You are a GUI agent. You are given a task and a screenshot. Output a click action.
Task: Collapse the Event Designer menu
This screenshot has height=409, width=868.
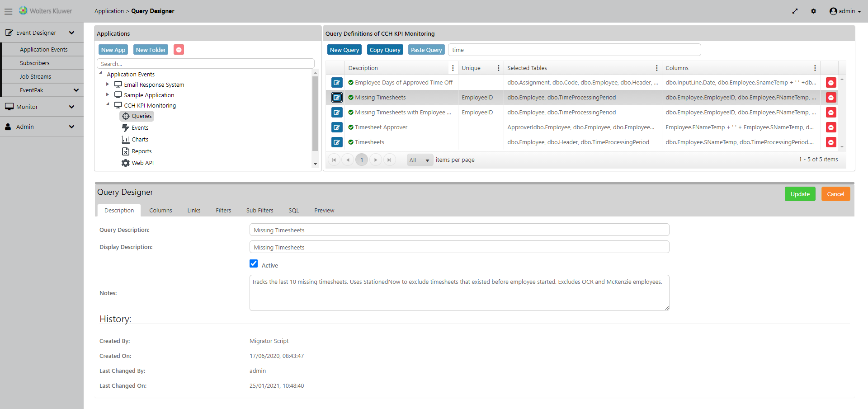point(42,33)
